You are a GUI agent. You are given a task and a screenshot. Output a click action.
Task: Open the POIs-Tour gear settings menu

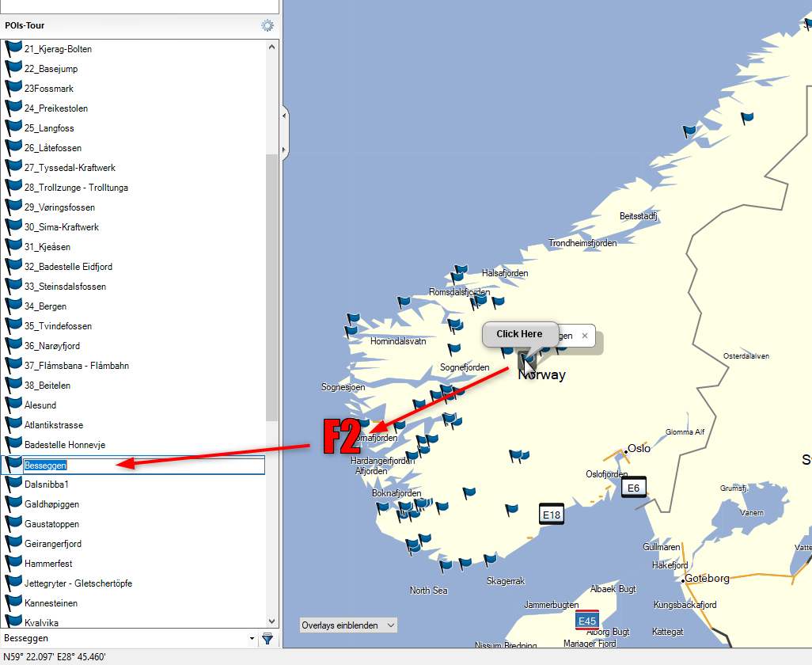pyautogui.click(x=268, y=25)
